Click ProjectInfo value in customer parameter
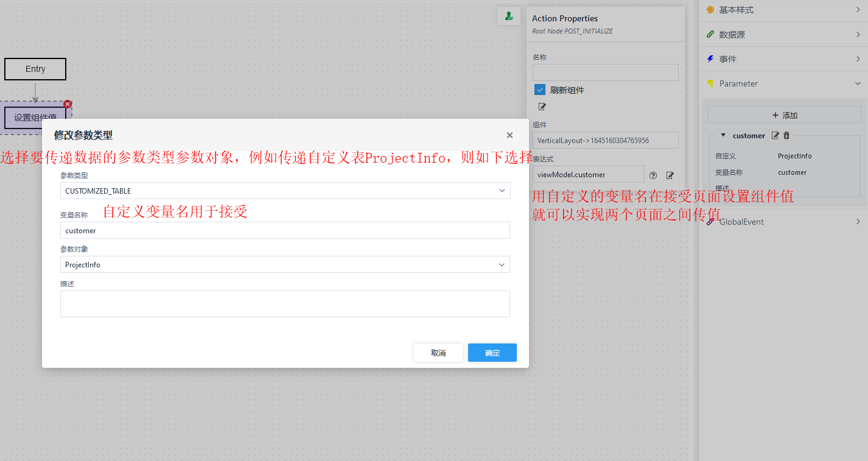 (794, 156)
